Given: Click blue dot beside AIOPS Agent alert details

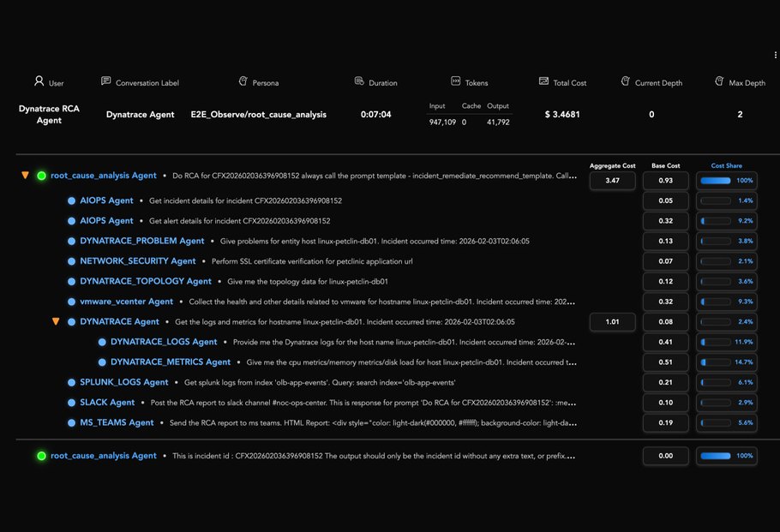Looking at the screenshot, I should (72, 221).
